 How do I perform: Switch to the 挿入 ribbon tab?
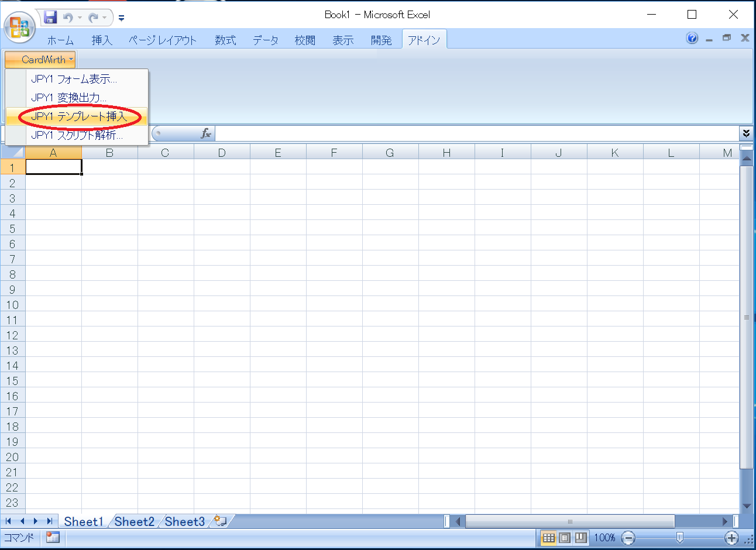[x=101, y=40]
